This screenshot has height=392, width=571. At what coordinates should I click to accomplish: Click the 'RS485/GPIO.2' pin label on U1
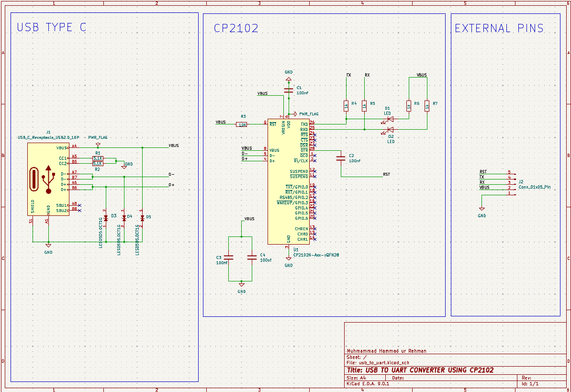[293, 198]
